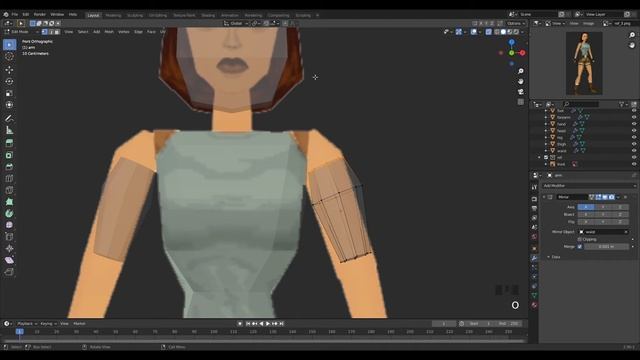The height and width of the screenshot is (360, 640).
Task: Click the red X axis on navigation gizmo
Action: [522, 53]
